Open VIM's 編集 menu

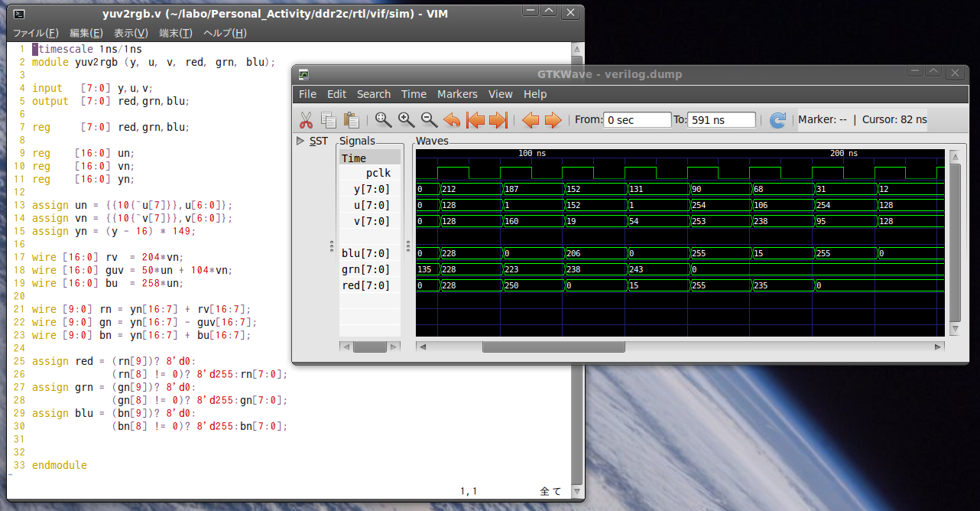(86, 33)
